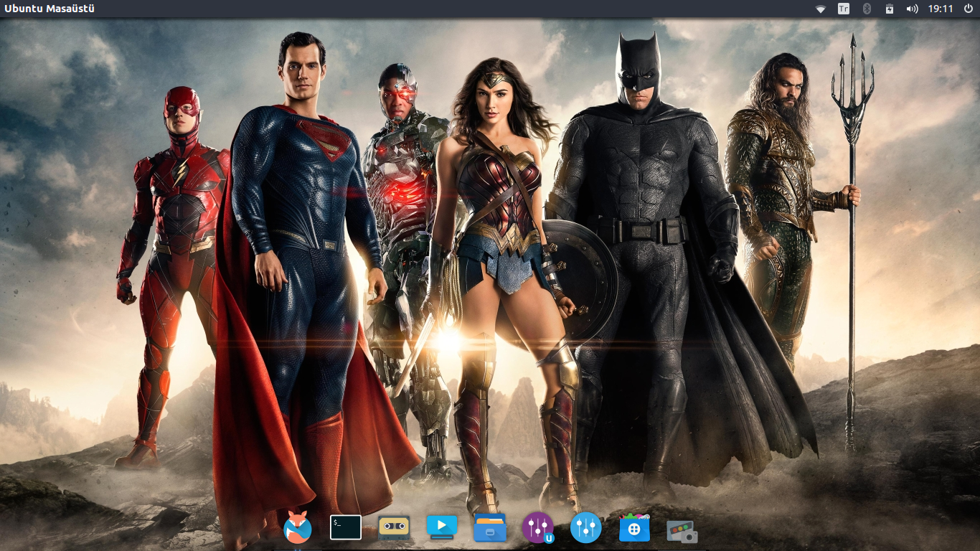Open the volume speaker indicator
The height and width of the screenshot is (551, 980).
[x=912, y=9]
